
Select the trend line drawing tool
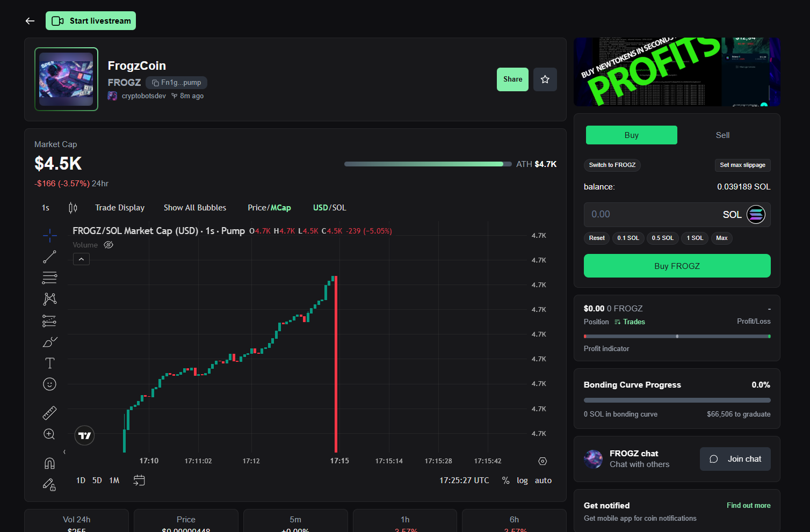(x=49, y=257)
